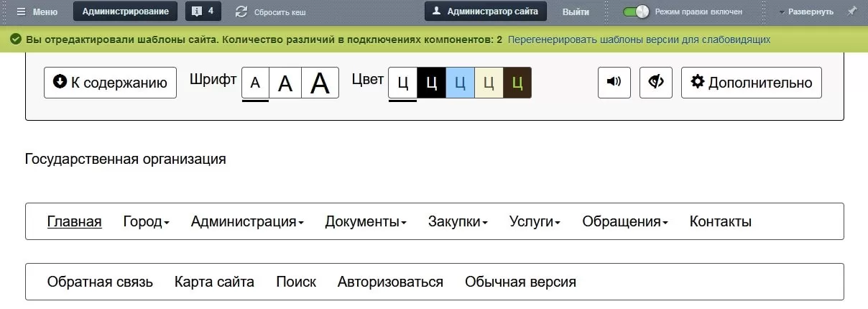Click green checkmark icon in notification bar
This screenshot has width=868, height=309.
pyautogui.click(x=16, y=40)
